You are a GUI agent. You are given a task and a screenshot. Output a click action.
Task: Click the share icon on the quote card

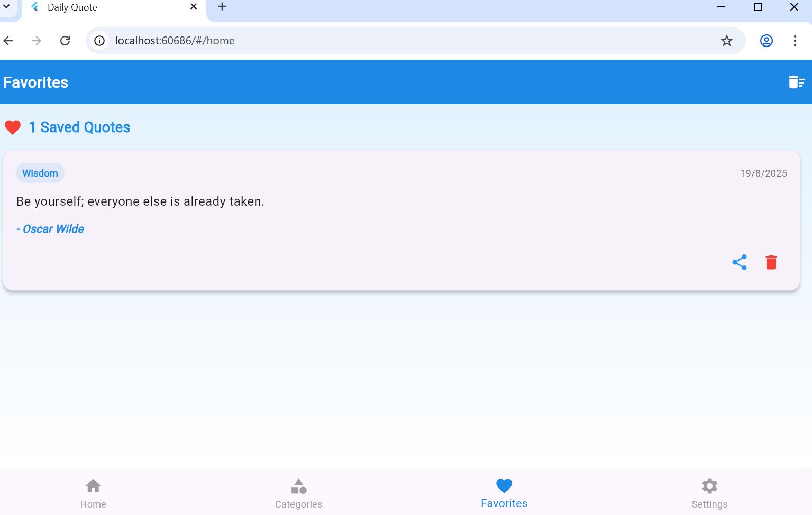click(739, 262)
